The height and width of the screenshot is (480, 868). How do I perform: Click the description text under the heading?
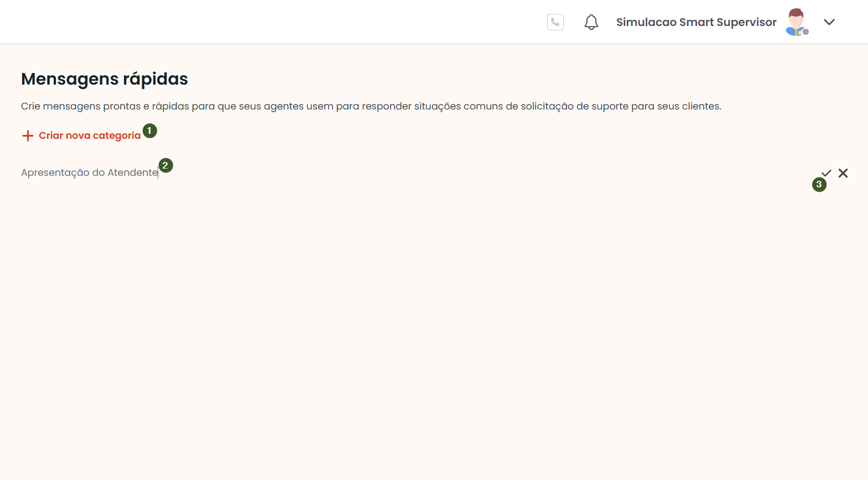pyautogui.click(x=371, y=106)
